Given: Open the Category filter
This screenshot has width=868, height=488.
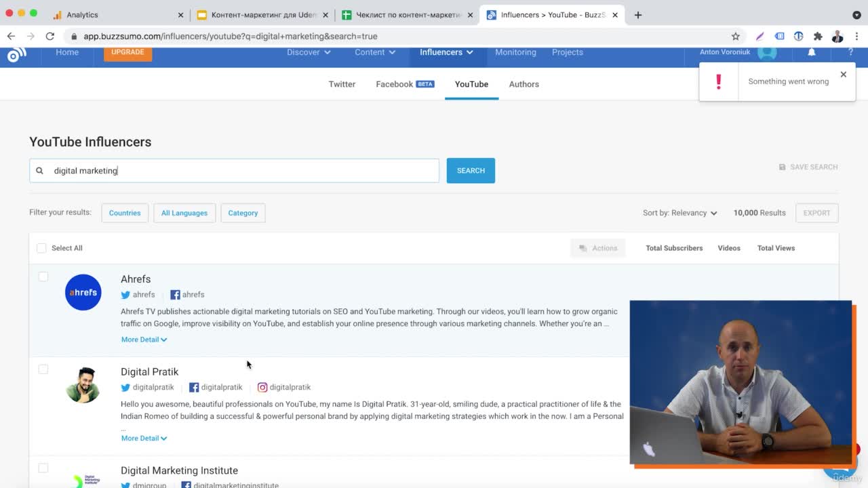Looking at the screenshot, I should 243,213.
